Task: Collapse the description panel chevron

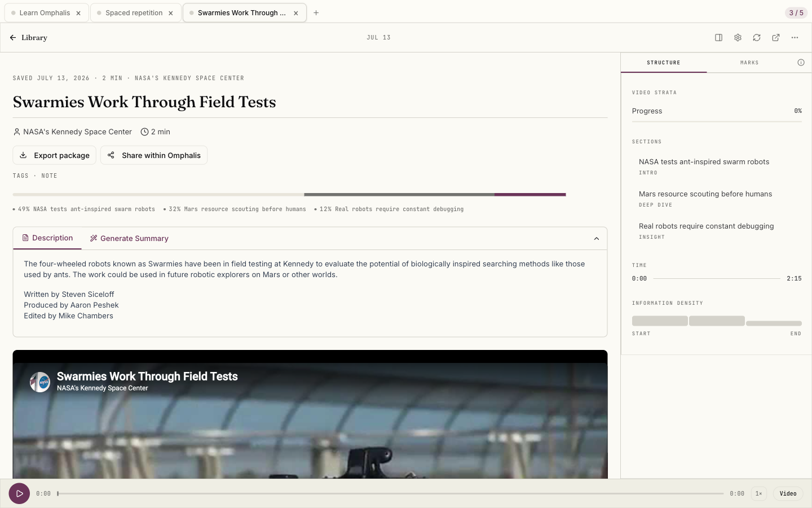Action: 597,239
